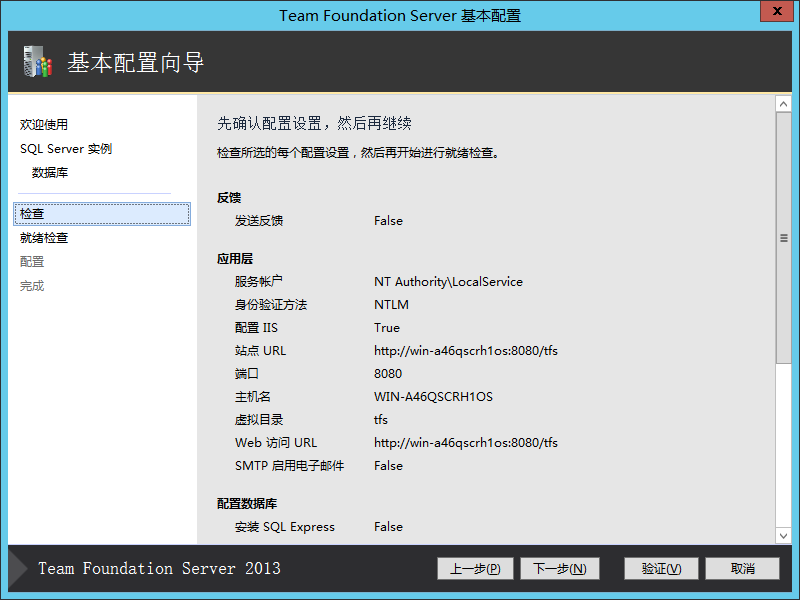Click the scrollbar up arrow
Viewport: 800px width, 600px height.
tap(783, 104)
